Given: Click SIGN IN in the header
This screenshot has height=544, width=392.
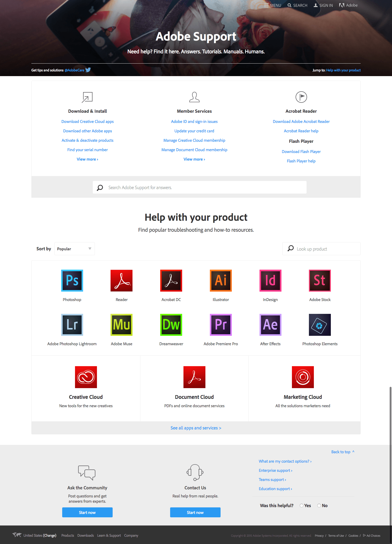Looking at the screenshot, I should [323, 5].
